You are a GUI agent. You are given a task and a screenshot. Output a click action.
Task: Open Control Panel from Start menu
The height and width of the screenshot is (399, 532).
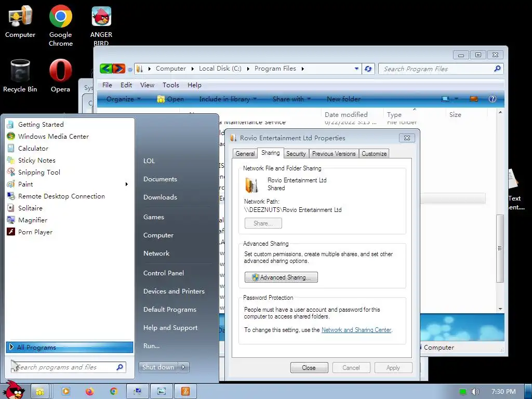[164, 273]
